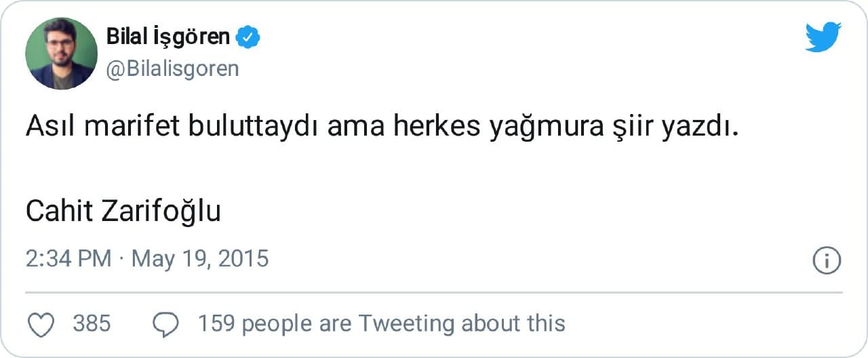
Task: Open "people are Tweeting about this" link
Action: (x=403, y=323)
